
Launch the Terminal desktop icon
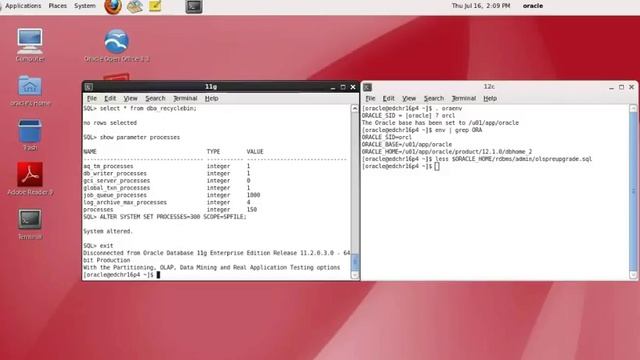30,224
